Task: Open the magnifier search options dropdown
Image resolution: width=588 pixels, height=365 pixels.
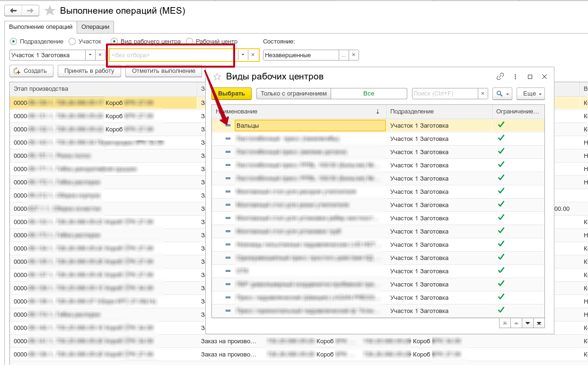Action: 502,94
